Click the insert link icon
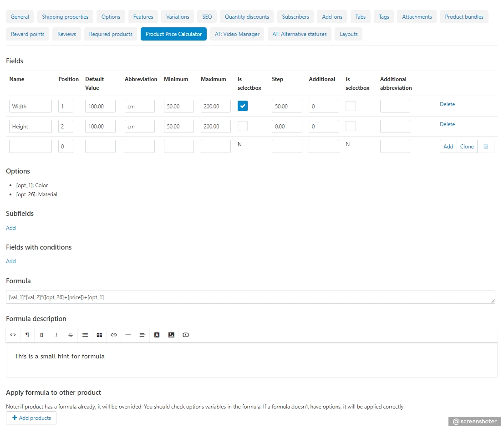 pyautogui.click(x=114, y=335)
